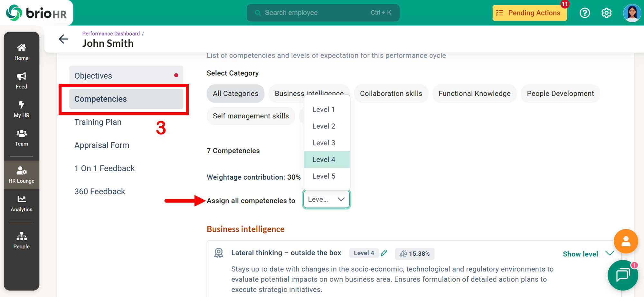Toggle the assign competencies level dropdown
The image size is (644, 297).
[x=326, y=200]
